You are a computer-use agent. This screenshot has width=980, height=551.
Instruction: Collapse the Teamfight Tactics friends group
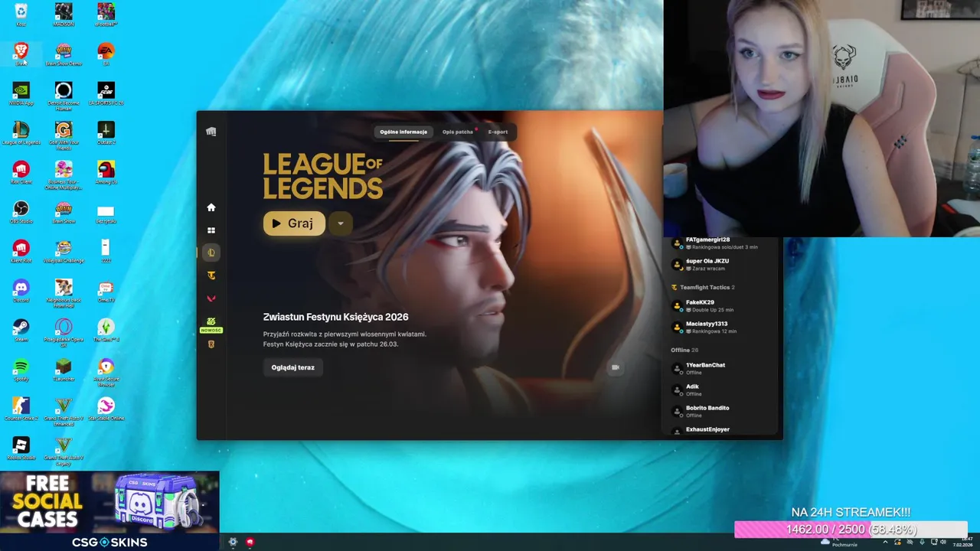tap(702, 287)
